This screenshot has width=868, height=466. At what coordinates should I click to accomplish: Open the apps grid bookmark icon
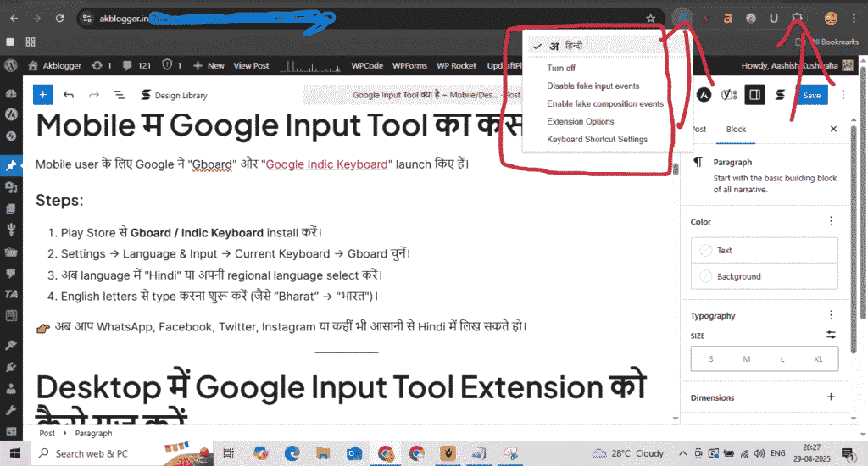(31, 42)
